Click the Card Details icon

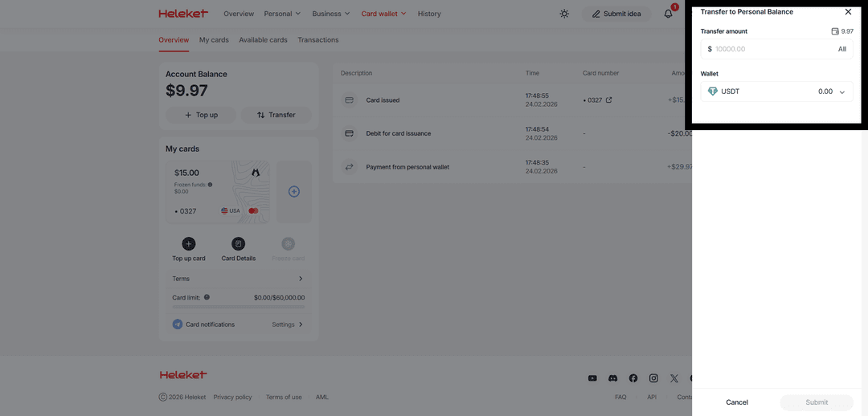tap(239, 244)
